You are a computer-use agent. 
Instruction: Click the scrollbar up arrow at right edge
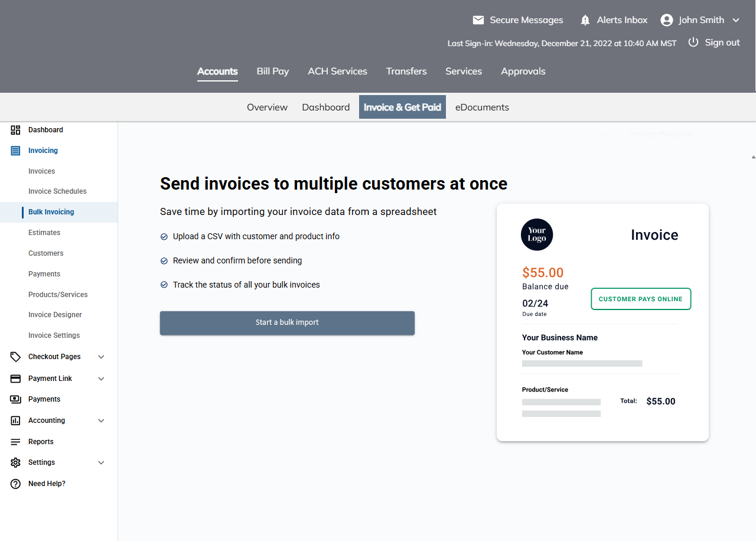pos(753,157)
